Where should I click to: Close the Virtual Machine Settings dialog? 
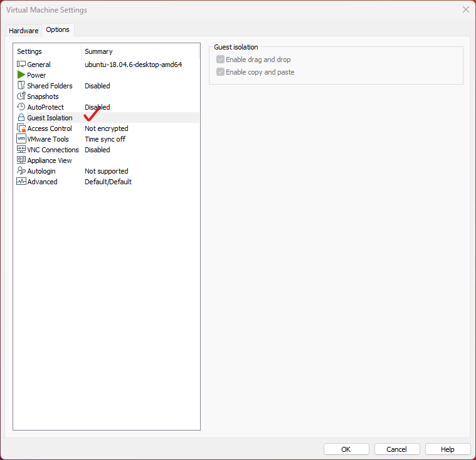coord(466,9)
